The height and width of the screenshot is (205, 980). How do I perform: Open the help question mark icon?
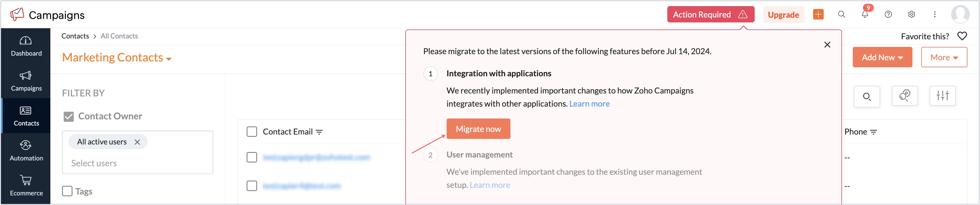click(888, 15)
